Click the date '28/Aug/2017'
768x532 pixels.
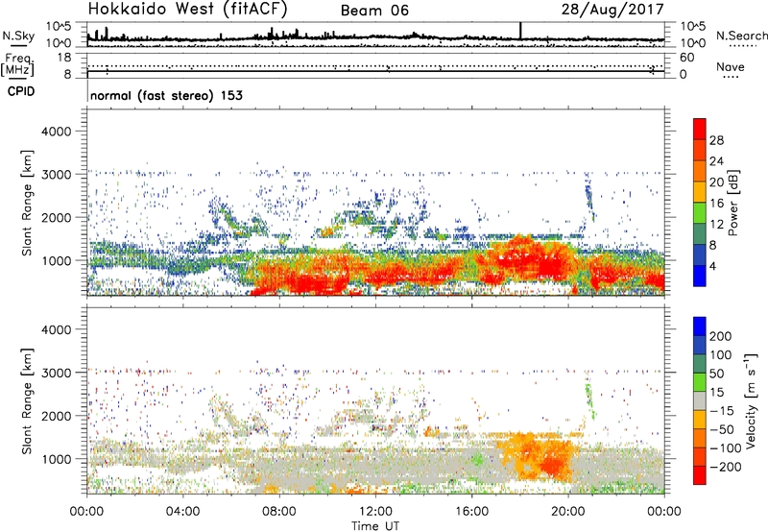pos(612,10)
